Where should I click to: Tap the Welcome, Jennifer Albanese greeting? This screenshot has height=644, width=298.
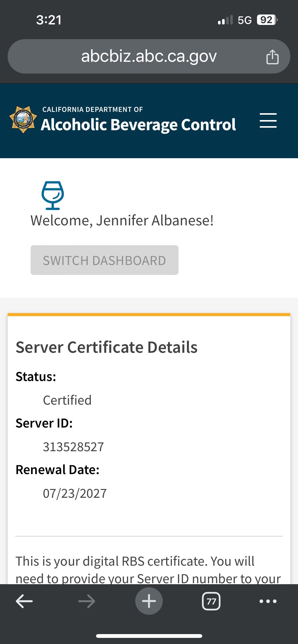coord(122,220)
